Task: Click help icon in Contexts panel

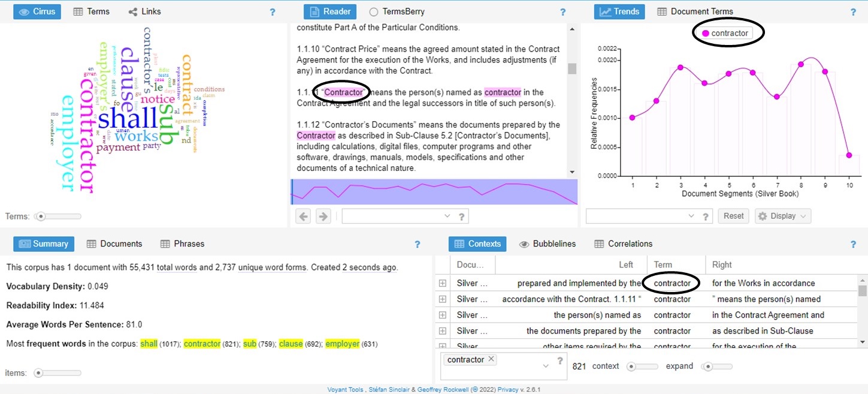Action: (x=853, y=244)
